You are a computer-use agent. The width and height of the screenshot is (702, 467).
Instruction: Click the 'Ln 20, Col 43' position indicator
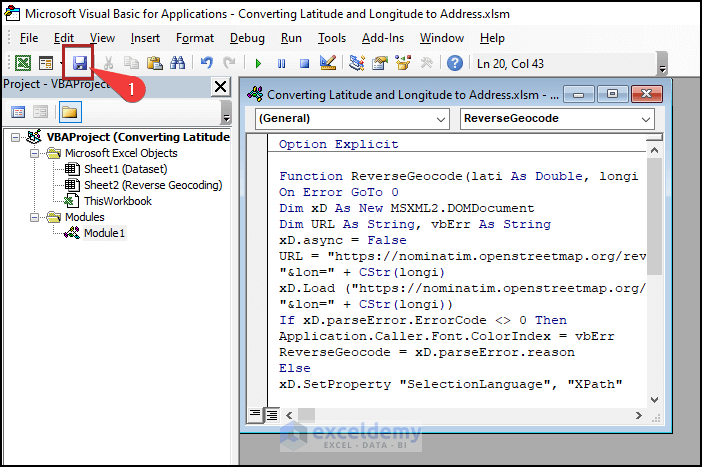[x=510, y=64]
